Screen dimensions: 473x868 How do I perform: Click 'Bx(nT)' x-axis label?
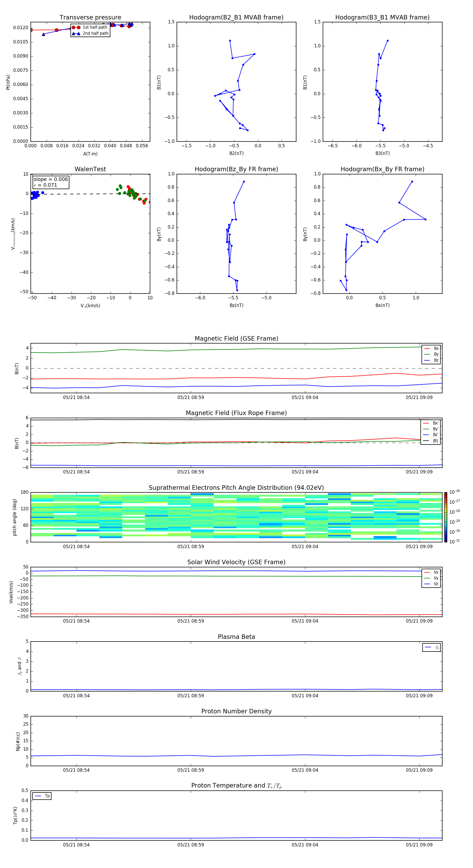(x=382, y=305)
